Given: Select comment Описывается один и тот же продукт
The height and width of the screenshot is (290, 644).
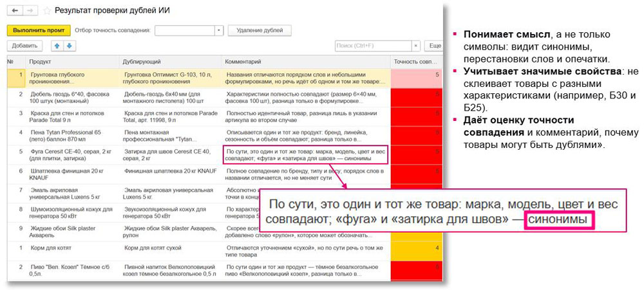Looking at the screenshot, I should click(x=305, y=136).
